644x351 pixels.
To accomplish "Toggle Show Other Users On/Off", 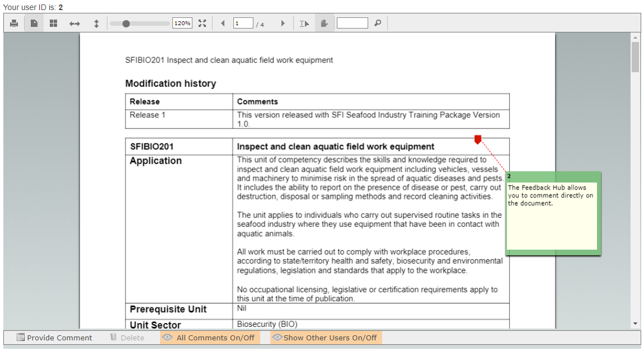I will pos(326,338).
